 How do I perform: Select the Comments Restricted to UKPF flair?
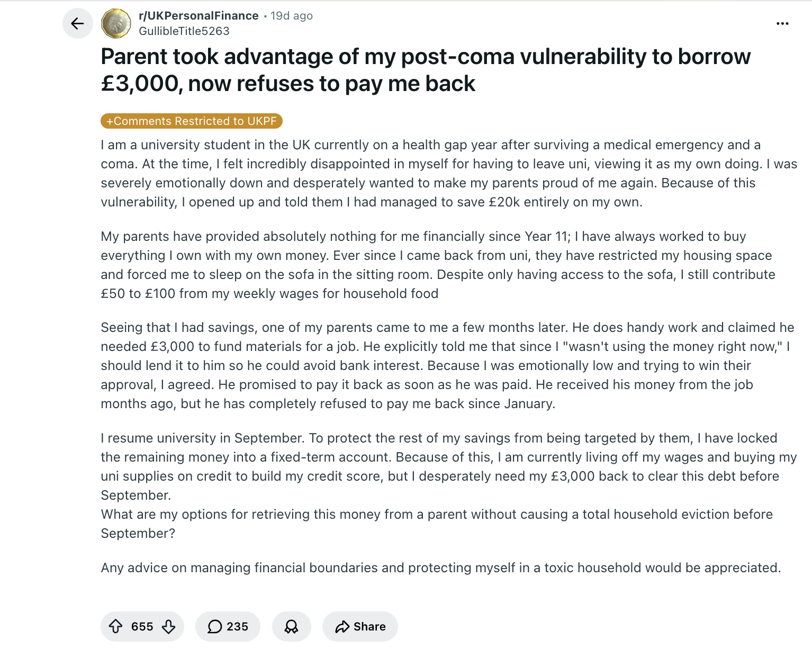tap(192, 121)
